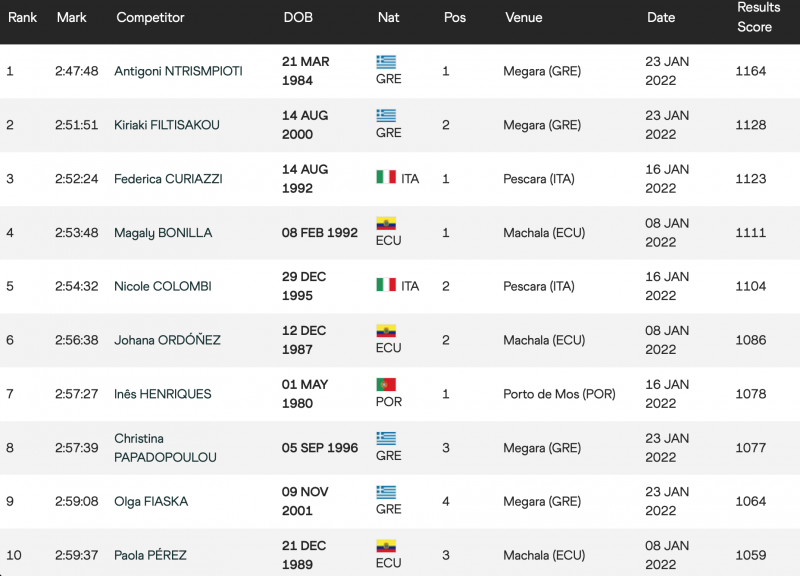
Task: Click the Greek flag beside Antigoni NTRISMPIOTI
Action: pos(386,62)
